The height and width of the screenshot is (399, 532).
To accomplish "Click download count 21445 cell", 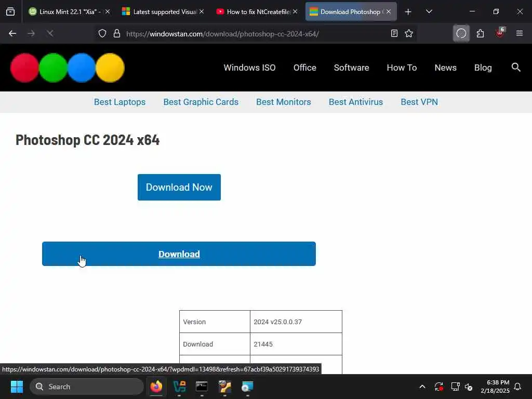I will pos(296,344).
